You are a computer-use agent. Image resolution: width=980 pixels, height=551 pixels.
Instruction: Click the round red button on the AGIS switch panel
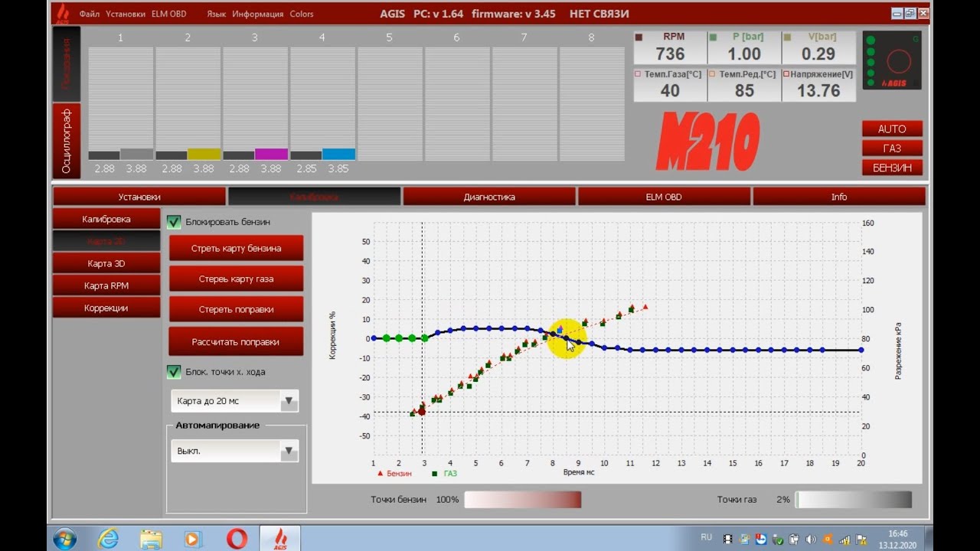[x=899, y=60]
